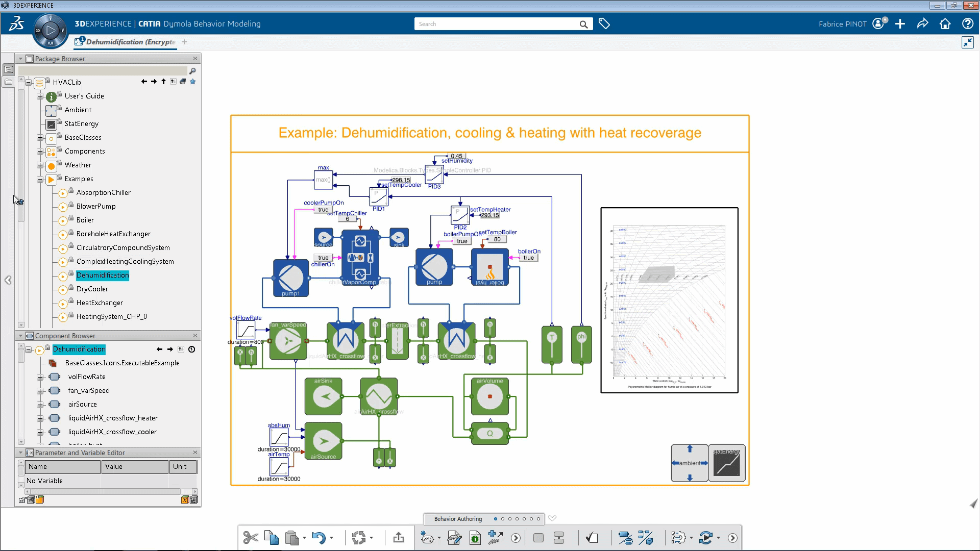Viewport: 980px width, 551px height.
Task: Select the simulation settings icon in toolbar
Action: [677, 537]
